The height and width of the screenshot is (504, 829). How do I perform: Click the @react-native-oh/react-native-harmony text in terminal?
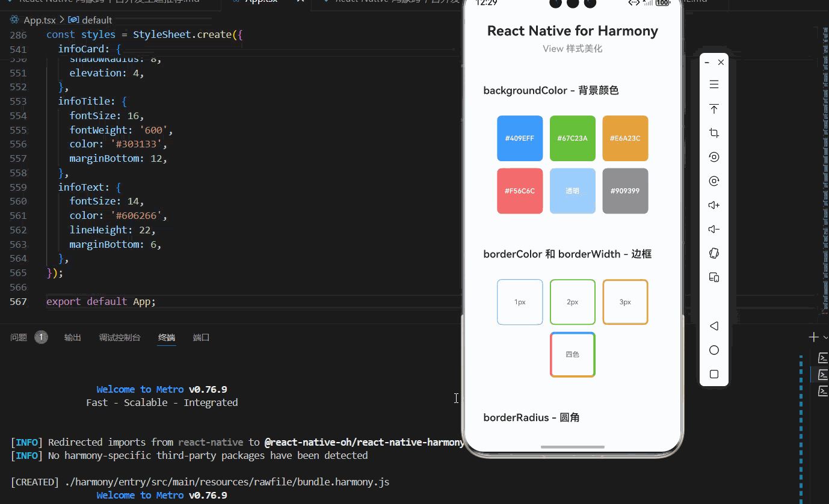pyautogui.click(x=364, y=442)
